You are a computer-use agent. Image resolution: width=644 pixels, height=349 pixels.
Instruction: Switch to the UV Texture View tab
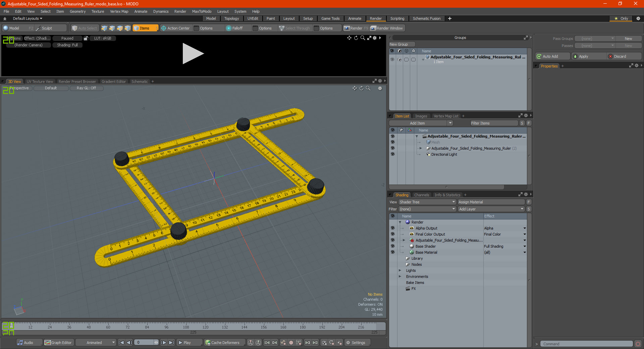click(40, 82)
